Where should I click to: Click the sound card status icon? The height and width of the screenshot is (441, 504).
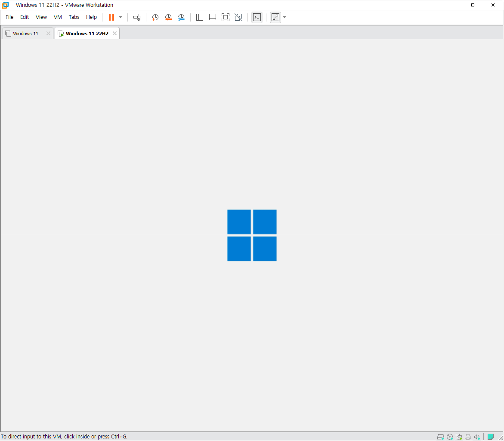[477, 437]
